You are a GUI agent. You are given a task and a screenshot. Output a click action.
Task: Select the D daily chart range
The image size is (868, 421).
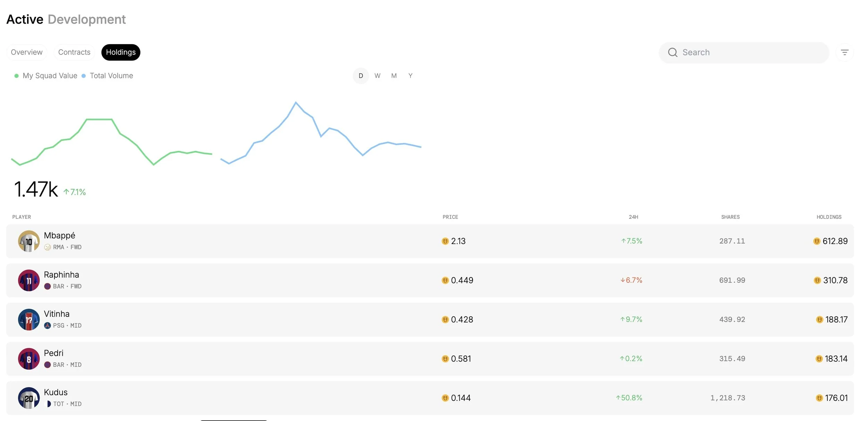click(x=361, y=76)
